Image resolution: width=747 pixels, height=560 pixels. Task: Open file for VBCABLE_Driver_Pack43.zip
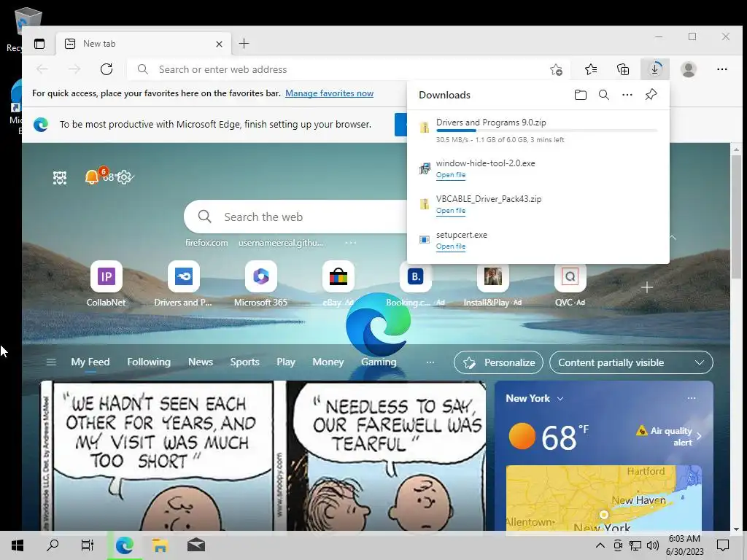451,211
